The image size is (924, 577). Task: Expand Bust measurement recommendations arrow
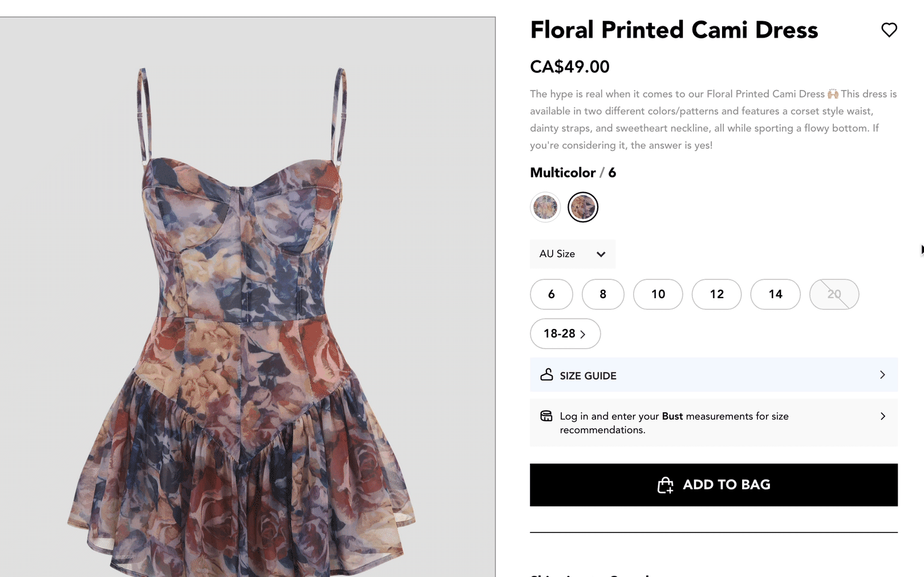pos(882,416)
